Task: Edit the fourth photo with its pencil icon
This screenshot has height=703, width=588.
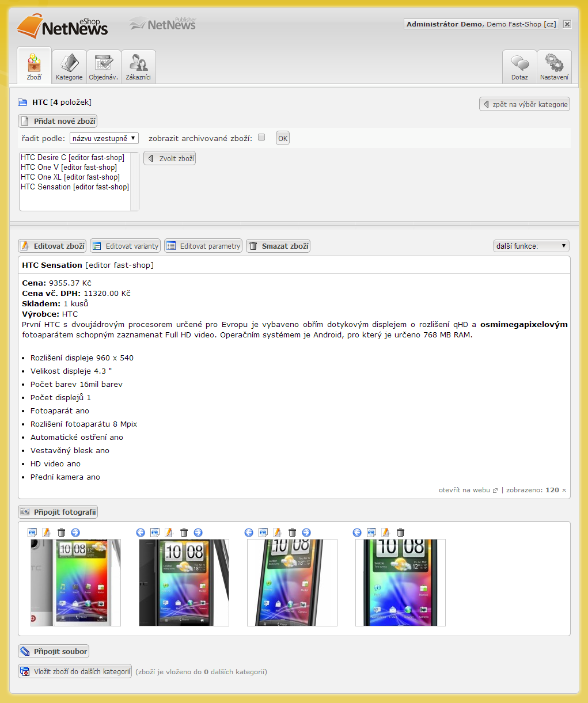Action: 385,533
